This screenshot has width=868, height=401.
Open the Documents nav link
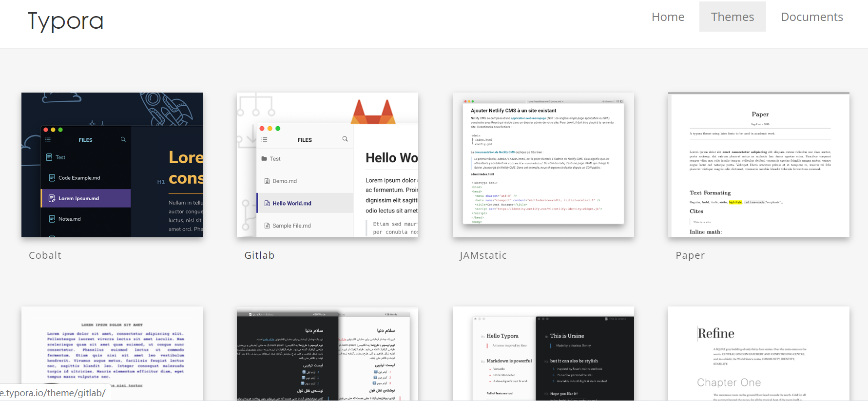(x=812, y=17)
